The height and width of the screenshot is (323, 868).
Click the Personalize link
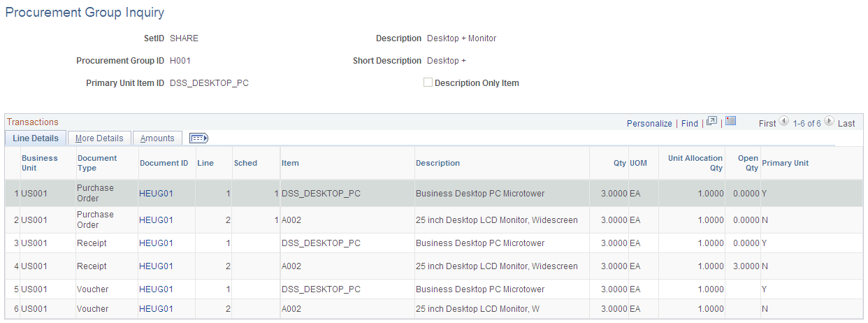pyautogui.click(x=649, y=123)
